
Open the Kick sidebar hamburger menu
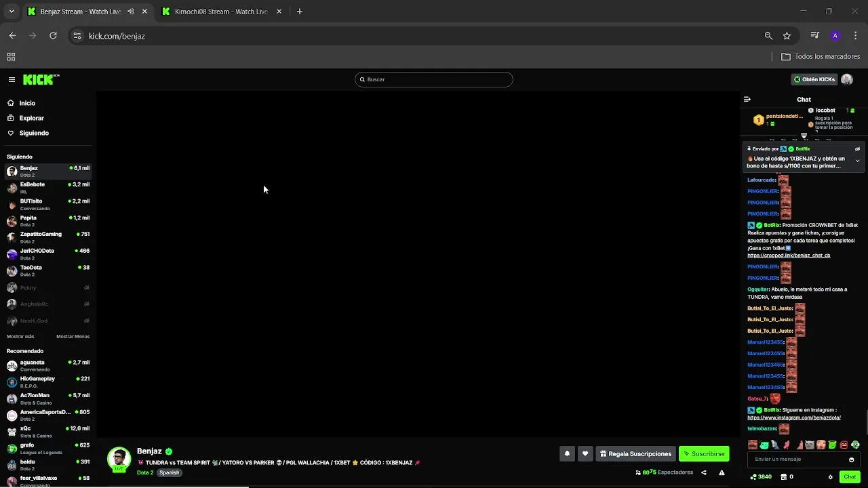click(x=12, y=80)
